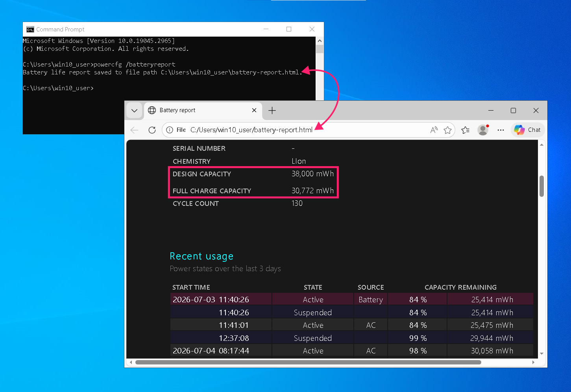Click the Command Prompt scrollbar thumb

click(x=320, y=49)
